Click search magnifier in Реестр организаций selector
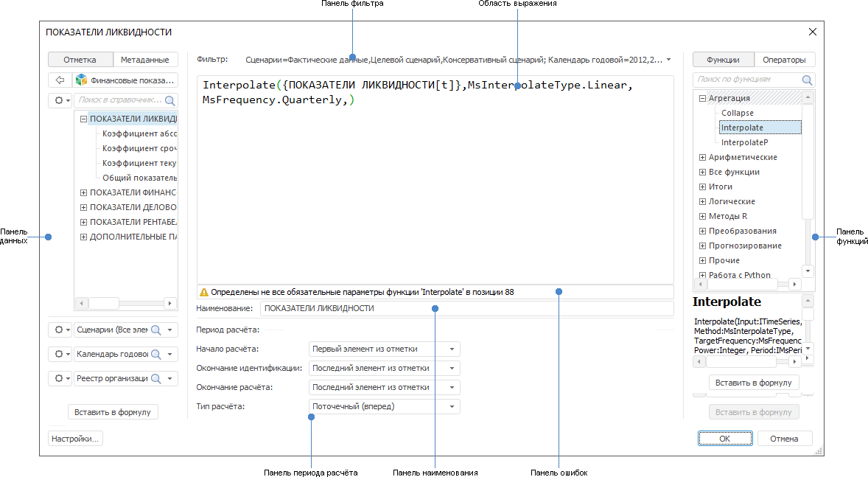This screenshot has height=477, width=868. (156, 378)
